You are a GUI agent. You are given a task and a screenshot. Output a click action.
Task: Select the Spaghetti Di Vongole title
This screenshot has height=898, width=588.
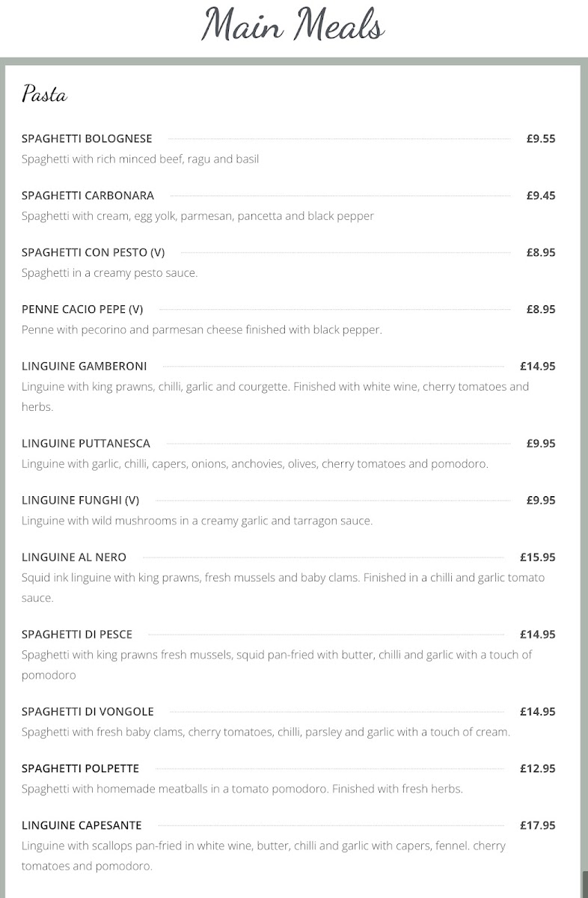coord(88,711)
